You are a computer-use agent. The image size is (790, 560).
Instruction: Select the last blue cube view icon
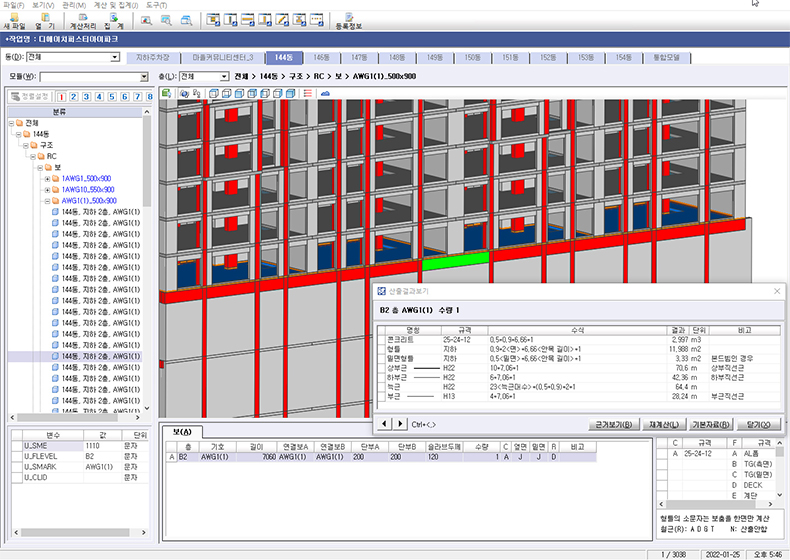[x=291, y=93]
